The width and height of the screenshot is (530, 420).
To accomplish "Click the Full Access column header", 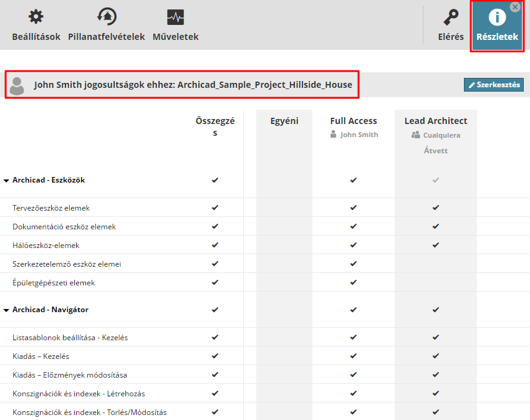I will click(x=354, y=121).
